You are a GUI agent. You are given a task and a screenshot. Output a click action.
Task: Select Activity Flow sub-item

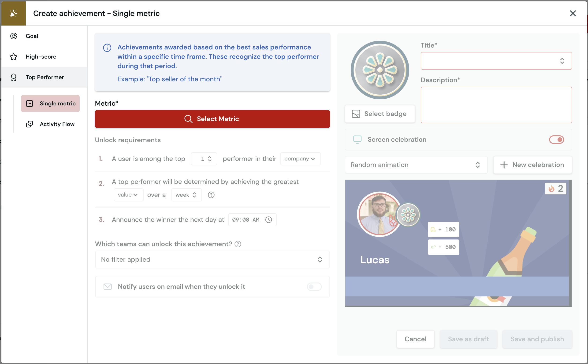coord(50,124)
